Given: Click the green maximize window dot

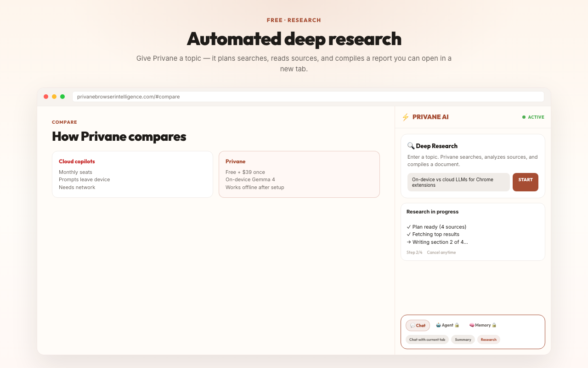Looking at the screenshot, I should click(x=62, y=97).
